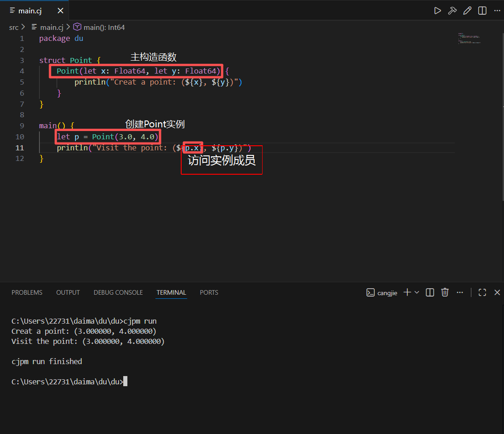504x434 pixels.
Task: Open editor More Actions ellipsis menu
Action: (x=497, y=11)
